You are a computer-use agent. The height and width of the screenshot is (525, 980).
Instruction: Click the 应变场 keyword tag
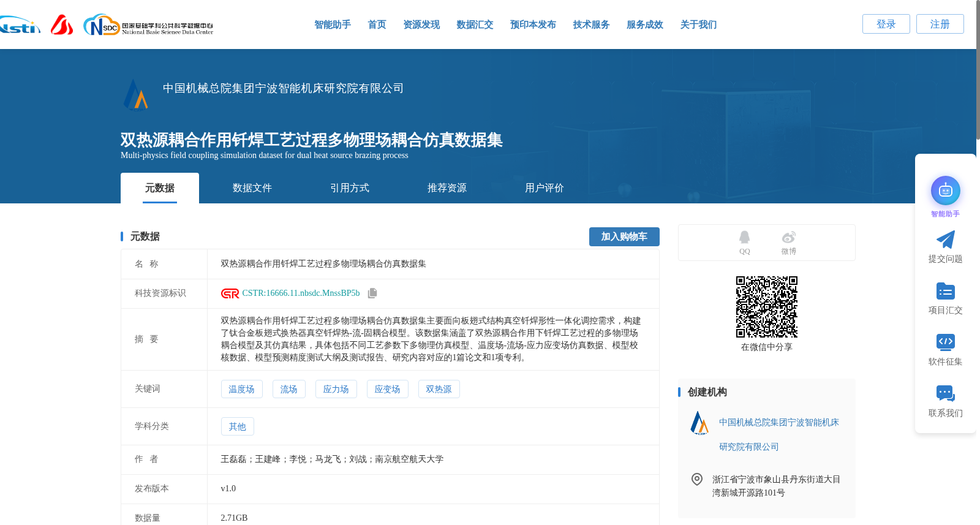coord(387,389)
